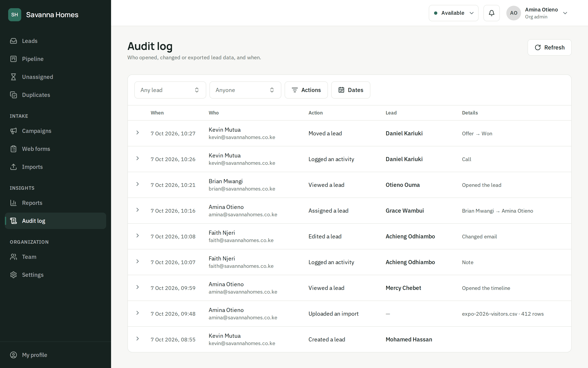588x368 pixels.
Task: Open Mohamed Hassan lead link
Action: pyautogui.click(x=409, y=340)
